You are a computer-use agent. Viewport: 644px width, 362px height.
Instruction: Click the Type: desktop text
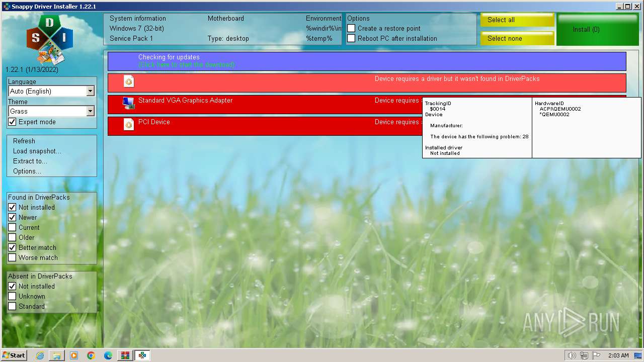point(228,39)
